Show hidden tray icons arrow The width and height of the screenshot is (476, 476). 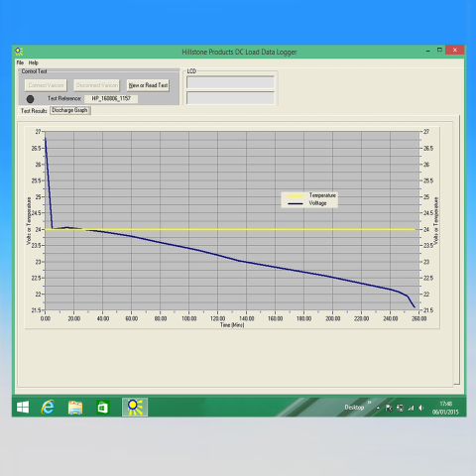pyautogui.click(x=378, y=409)
